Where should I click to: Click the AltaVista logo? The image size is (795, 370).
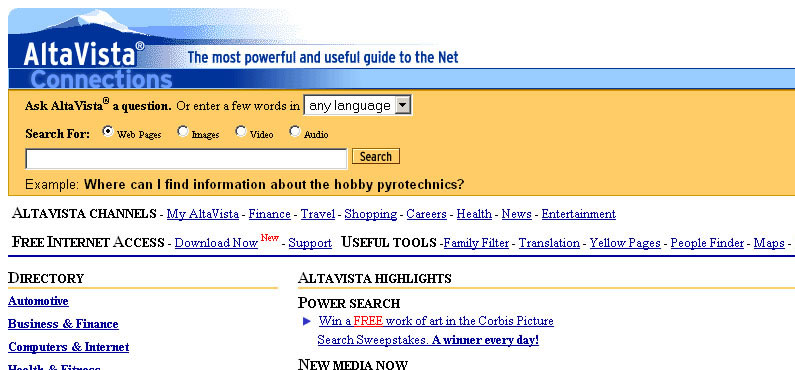click(84, 54)
